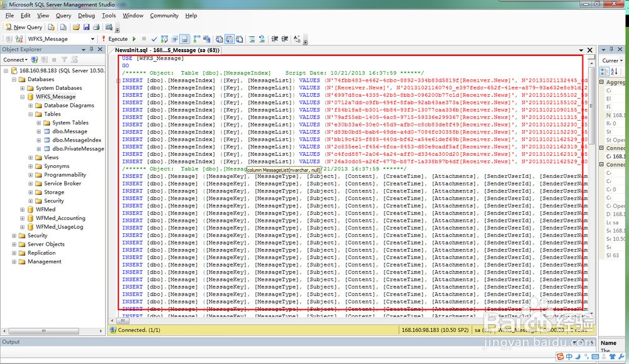Click the Database Engine Query icon

coord(51,27)
